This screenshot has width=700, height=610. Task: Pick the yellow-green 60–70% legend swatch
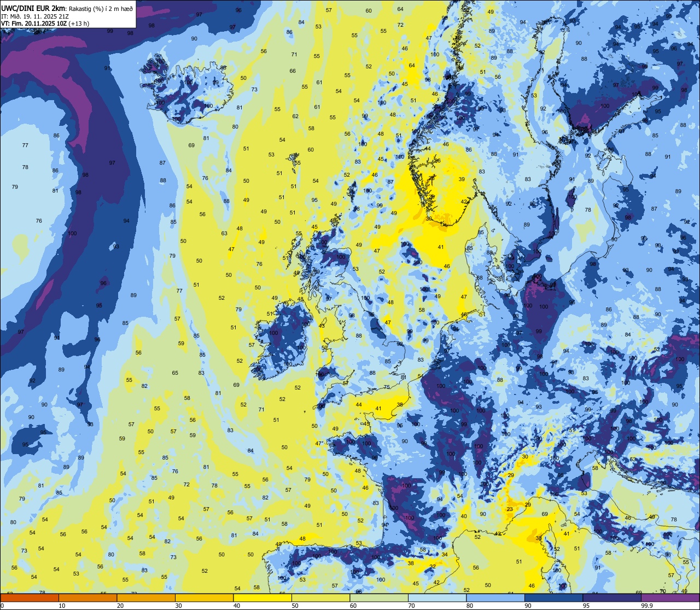[379, 597]
